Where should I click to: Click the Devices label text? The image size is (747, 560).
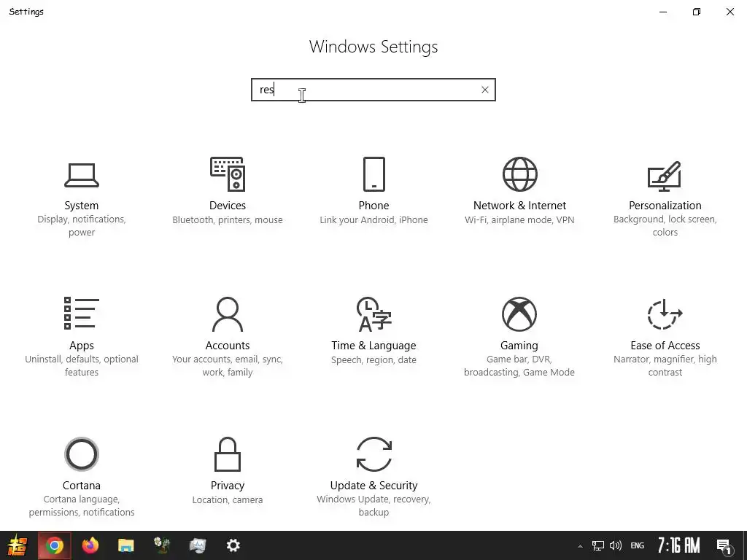[x=228, y=205]
